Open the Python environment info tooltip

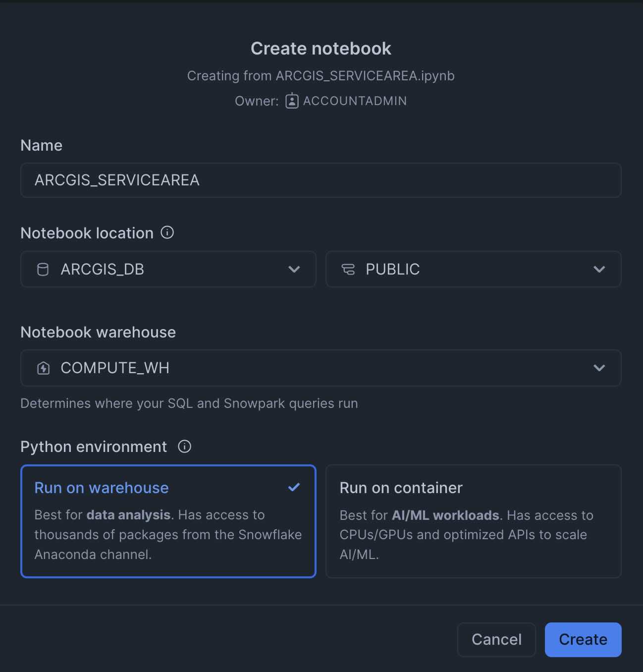(x=184, y=447)
